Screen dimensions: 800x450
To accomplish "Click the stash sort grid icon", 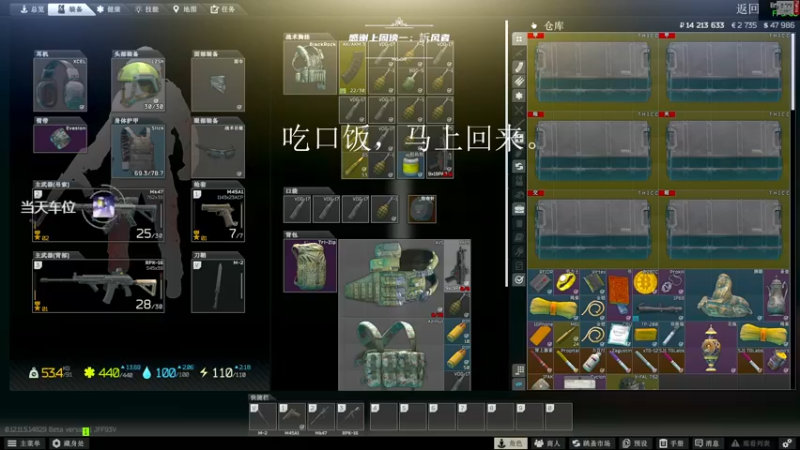I will pyautogui.click(x=519, y=370).
